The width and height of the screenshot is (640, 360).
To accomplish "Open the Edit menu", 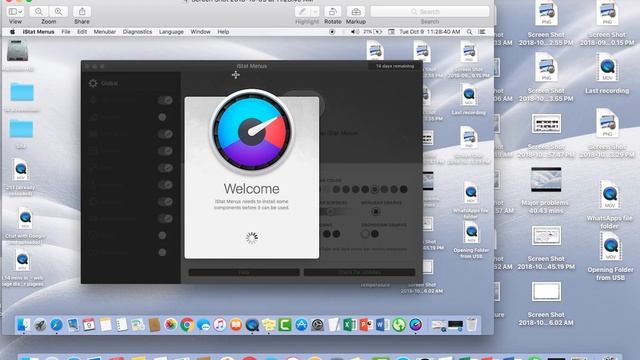I will [82, 32].
